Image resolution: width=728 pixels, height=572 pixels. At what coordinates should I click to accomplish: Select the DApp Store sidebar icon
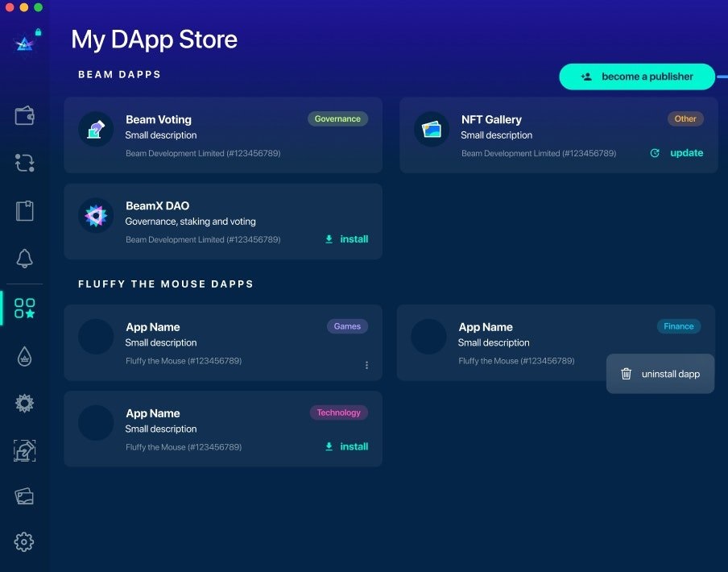click(x=24, y=308)
